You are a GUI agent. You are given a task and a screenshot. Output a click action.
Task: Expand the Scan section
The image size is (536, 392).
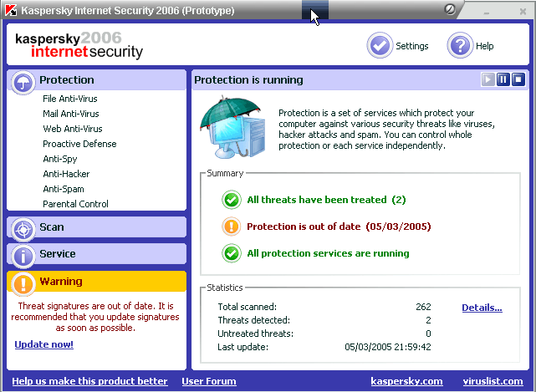point(97,227)
